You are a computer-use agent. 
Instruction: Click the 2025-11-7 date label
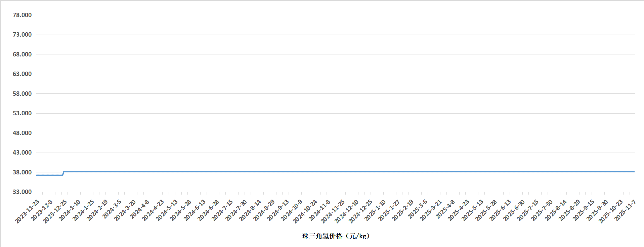[x=625, y=211]
